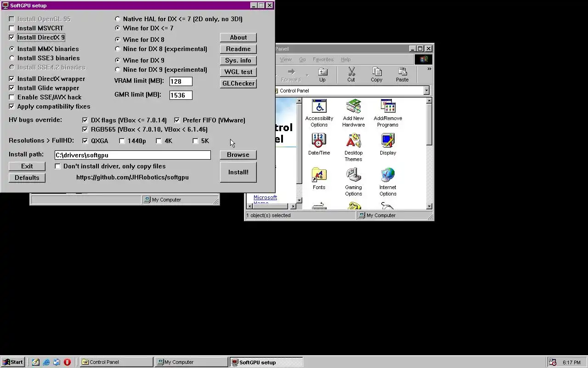
Task: Uncheck Install DirectX 9
Action: click(12, 37)
